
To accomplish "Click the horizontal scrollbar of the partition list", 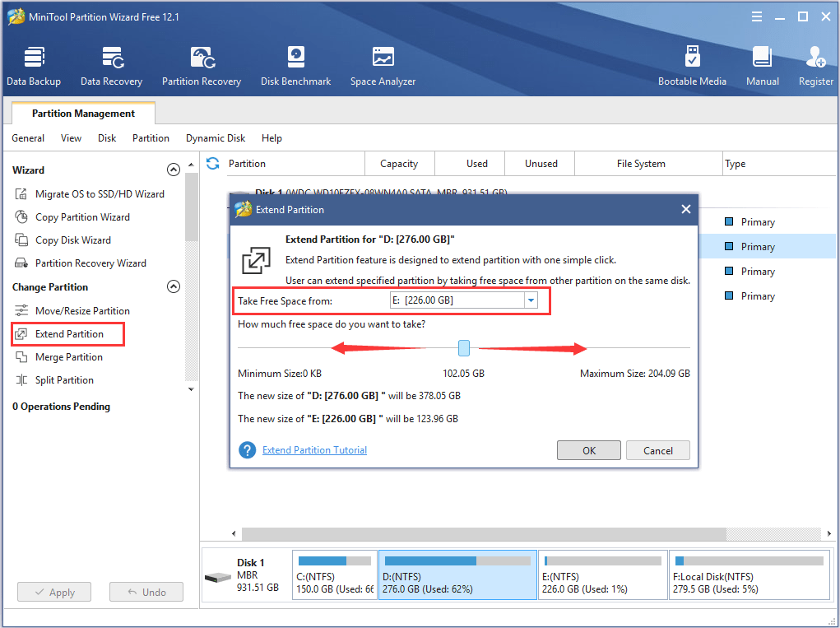I will (x=484, y=533).
